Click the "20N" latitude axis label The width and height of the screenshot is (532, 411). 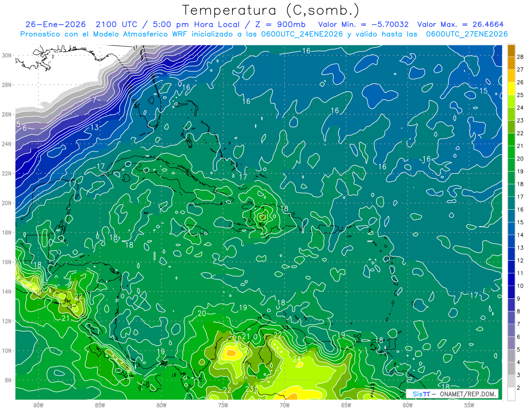(x=7, y=203)
